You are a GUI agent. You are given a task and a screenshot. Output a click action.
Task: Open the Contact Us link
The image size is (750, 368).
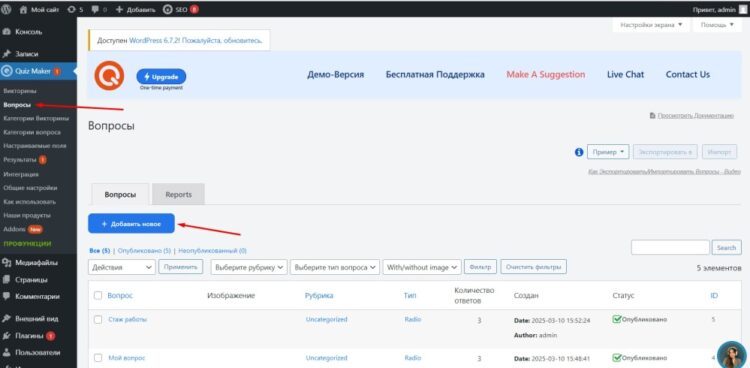688,75
